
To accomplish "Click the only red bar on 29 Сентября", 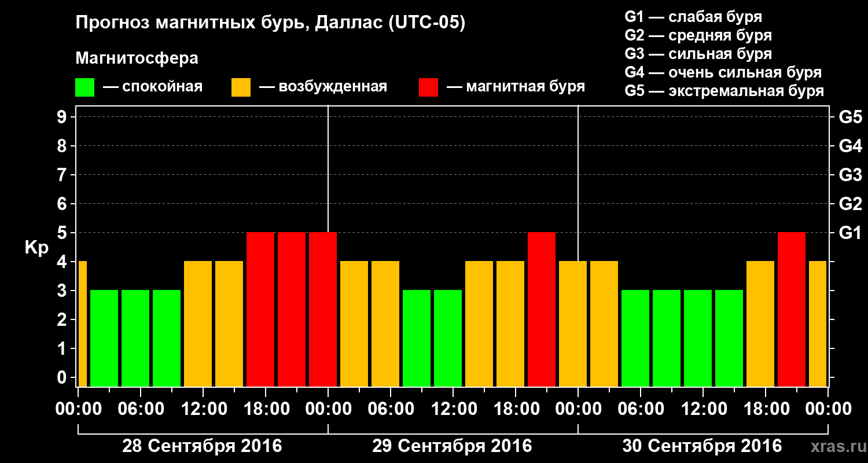I will pyautogui.click(x=542, y=309).
